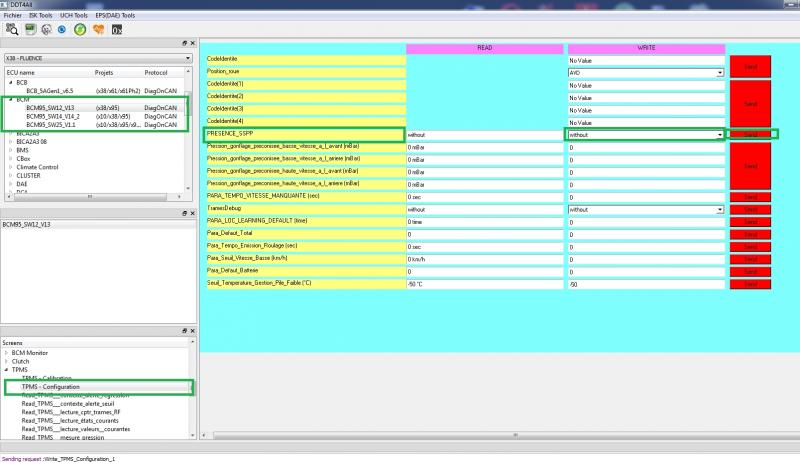
Task: Click the ECU name column header
Action: coord(20,73)
